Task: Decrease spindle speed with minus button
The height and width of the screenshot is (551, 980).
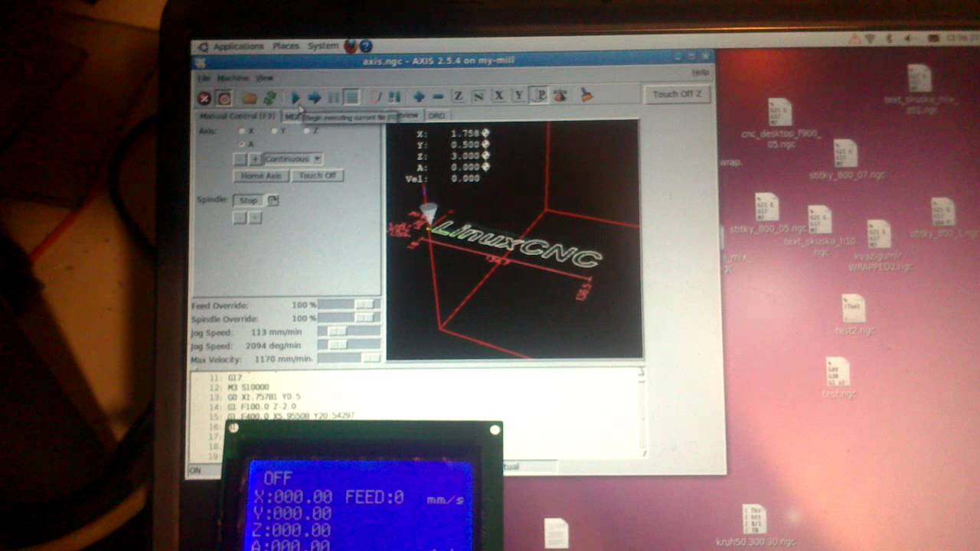Action: tap(239, 217)
